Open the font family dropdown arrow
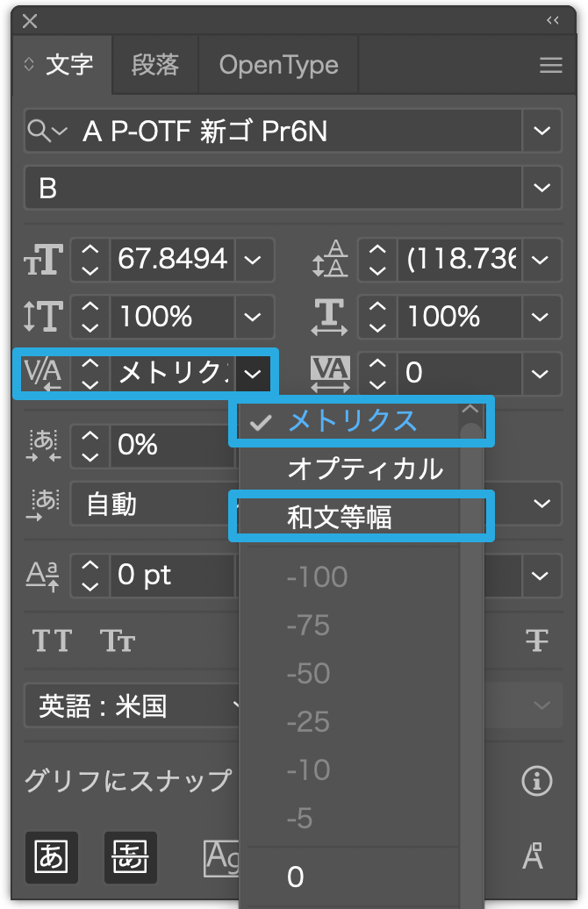This screenshot has width=588, height=909. (541, 131)
